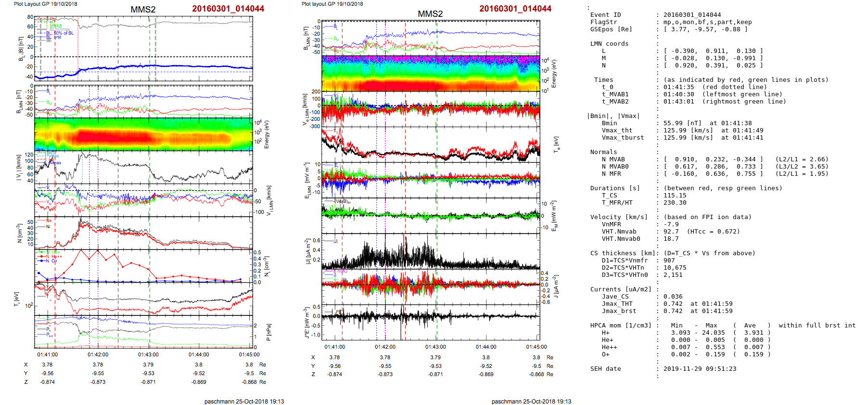Viewport: 868px width, 405px height.
Task: Click the 'Tₑ [eV]' axis label on the right plot
Action: tap(556, 144)
